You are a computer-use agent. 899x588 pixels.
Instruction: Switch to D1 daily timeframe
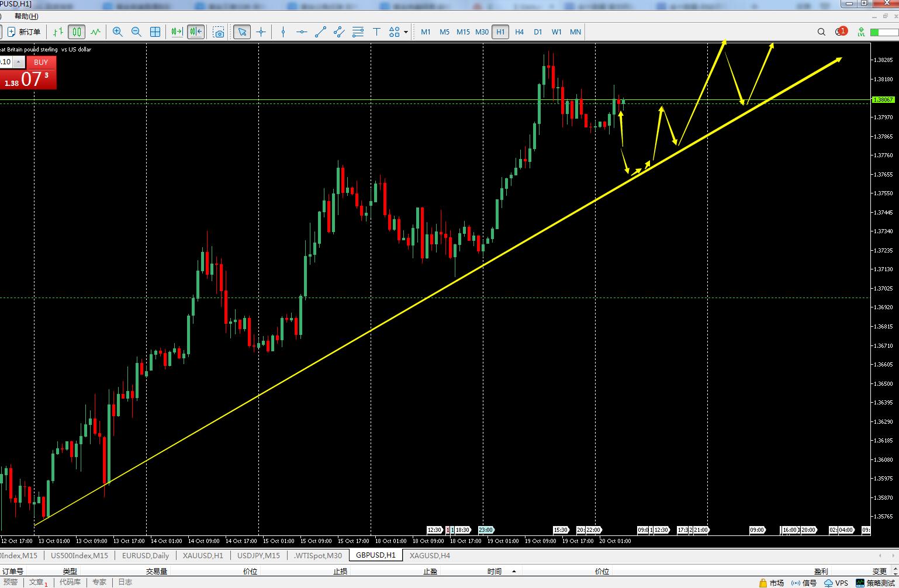pos(538,32)
